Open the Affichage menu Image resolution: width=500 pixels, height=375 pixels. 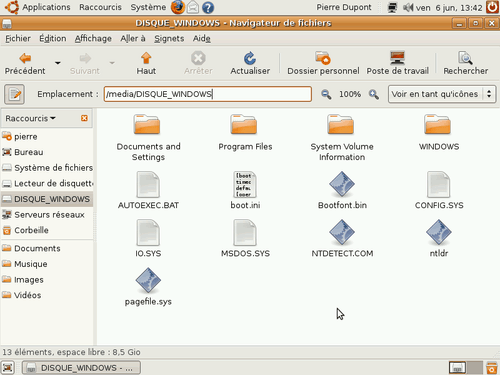93,39
